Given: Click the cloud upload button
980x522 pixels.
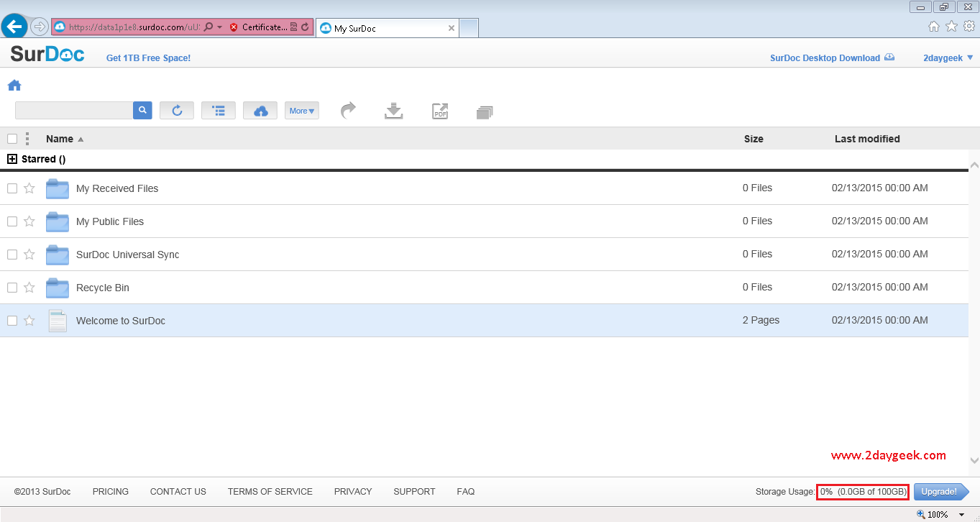Looking at the screenshot, I should tap(260, 110).
